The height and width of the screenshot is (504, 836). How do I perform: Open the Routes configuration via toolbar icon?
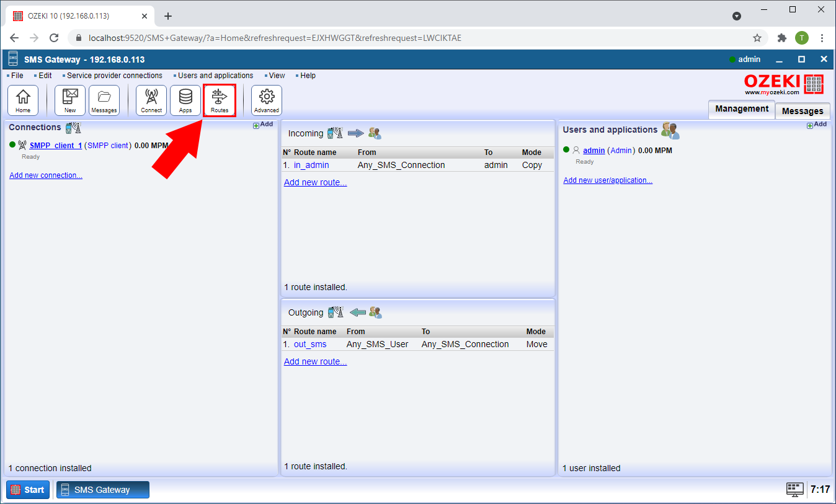tap(220, 100)
